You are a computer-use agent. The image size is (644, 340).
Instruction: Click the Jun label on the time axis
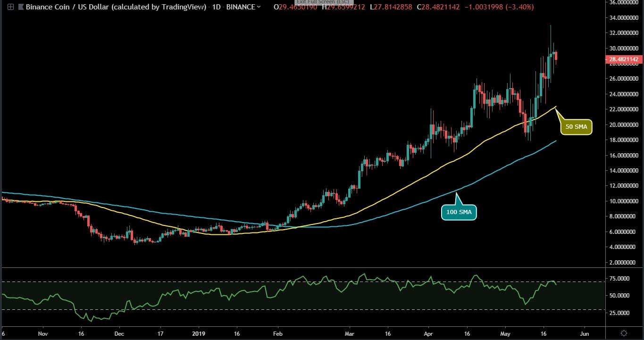coord(585,333)
